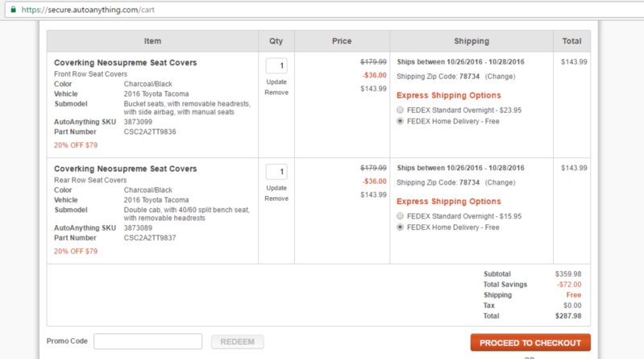Click the REDEEM button
Image resolution: width=644 pixels, height=359 pixels.
click(x=238, y=342)
